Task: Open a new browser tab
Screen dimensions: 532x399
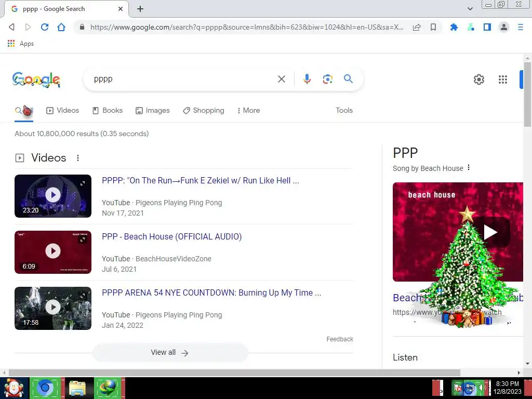Action: tap(140, 9)
